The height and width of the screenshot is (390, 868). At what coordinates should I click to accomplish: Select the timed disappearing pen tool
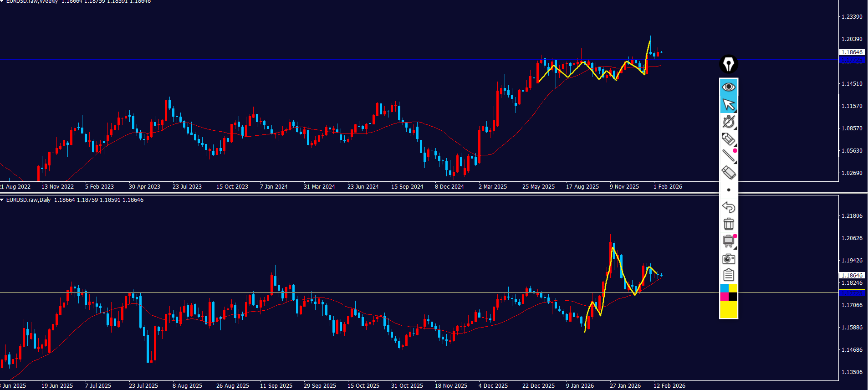coord(728,122)
